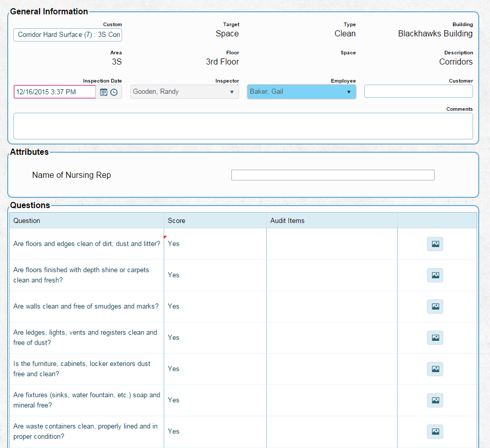This screenshot has width=490, height=448.
Task: Click the Inspection Date input field
Action: click(x=54, y=92)
